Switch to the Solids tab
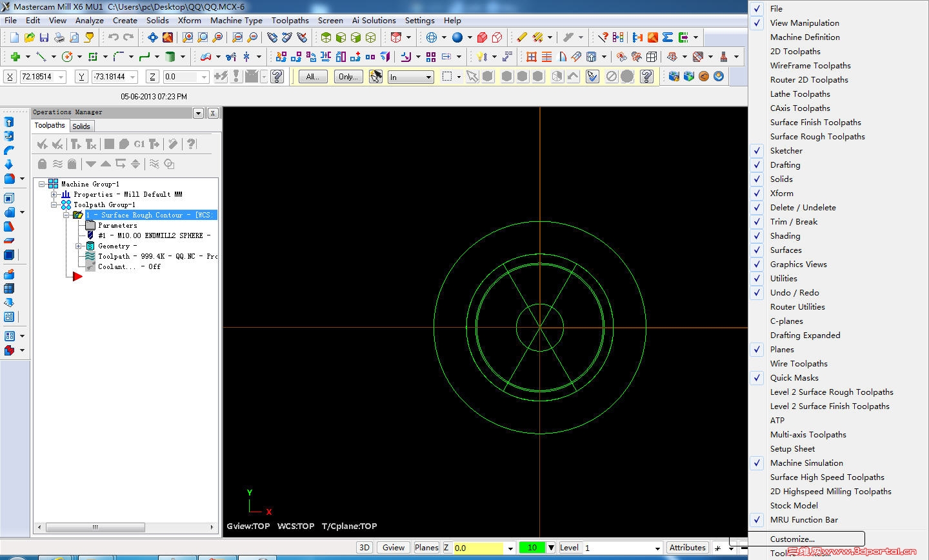This screenshot has height=560, width=929. pyautogui.click(x=81, y=126)
